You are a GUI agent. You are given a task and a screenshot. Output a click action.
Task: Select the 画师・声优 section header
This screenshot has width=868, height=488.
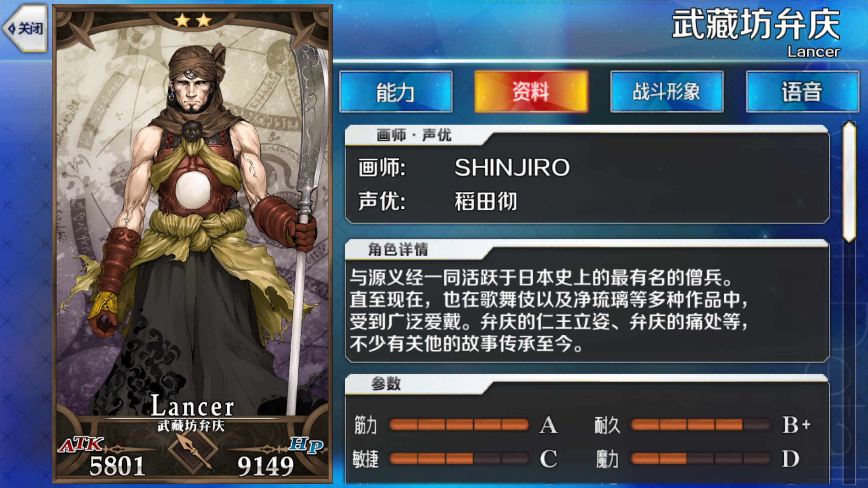[414, 135]
